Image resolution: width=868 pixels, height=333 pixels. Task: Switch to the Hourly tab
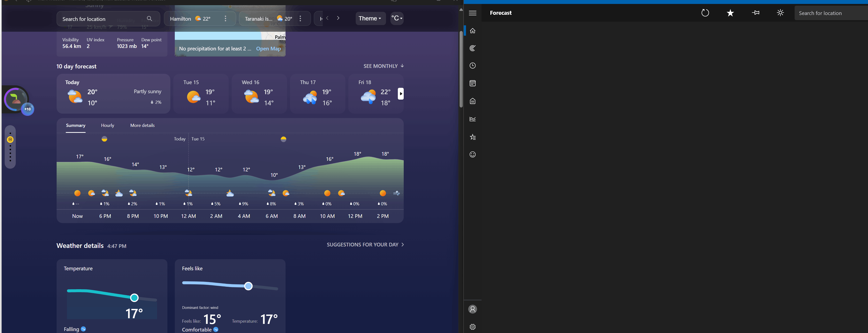point(108,125)
